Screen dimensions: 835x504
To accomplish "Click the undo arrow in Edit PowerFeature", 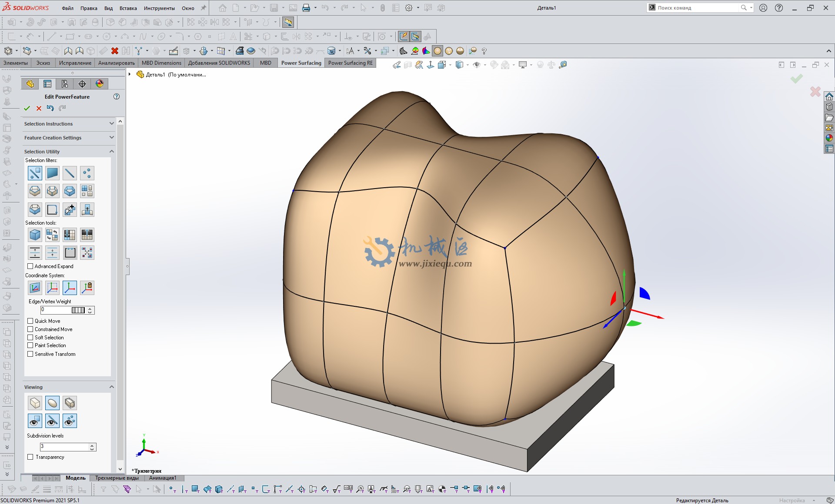I will [x=50, y=108].
